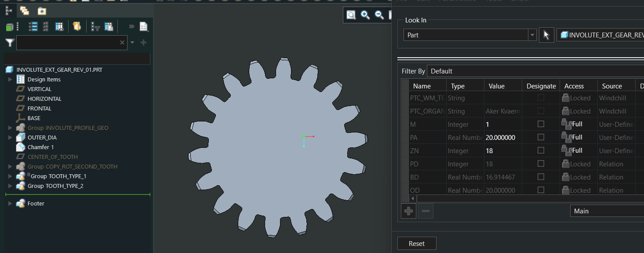Click the Access column header
Image resolution: width=644 pixels, height=253 pixels.
(579, 86)
